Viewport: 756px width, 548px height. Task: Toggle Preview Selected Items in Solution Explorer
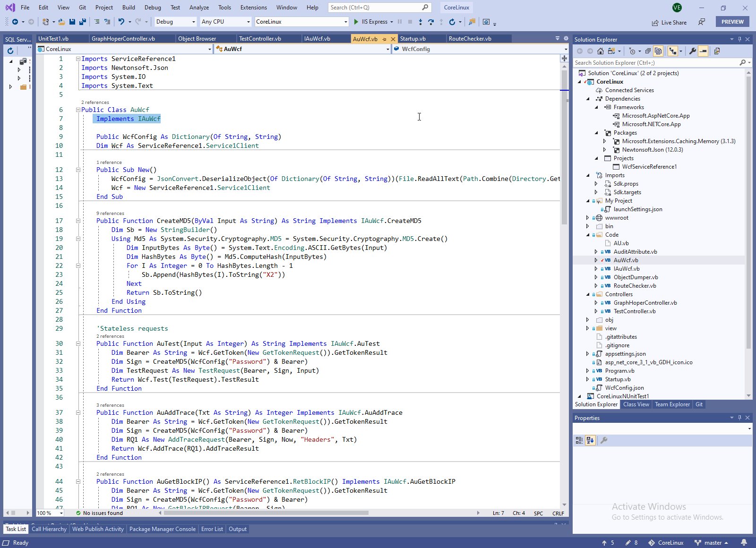click(703, 51)
